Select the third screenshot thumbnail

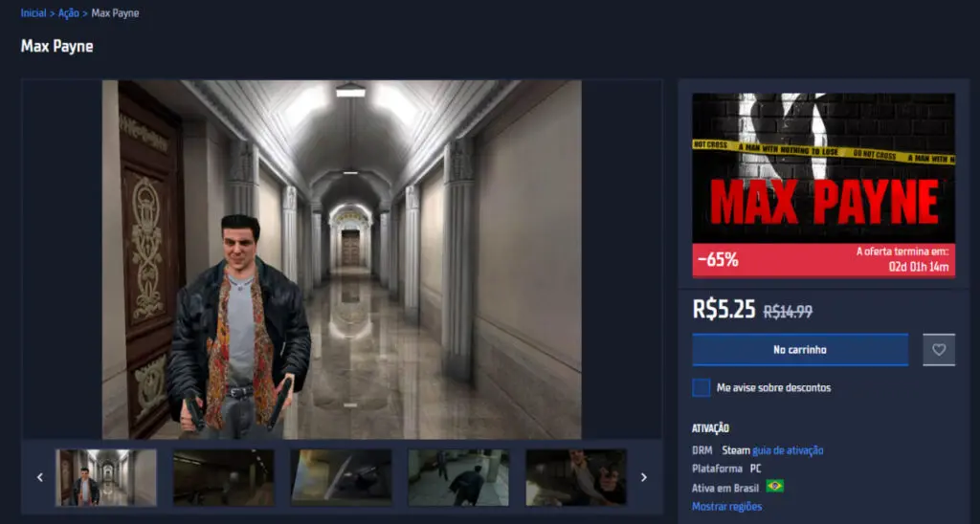pyautogui.click(x=342, y=477)
